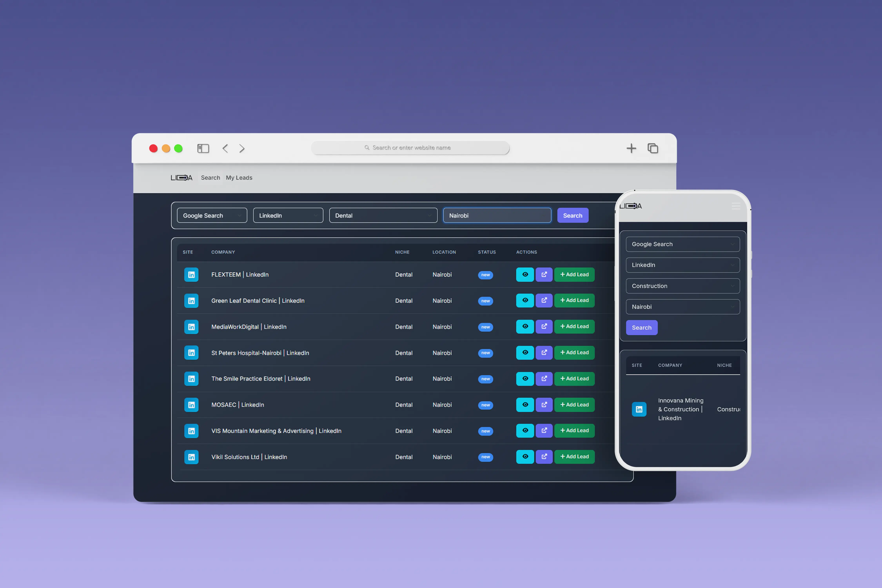Viewport: 882px width, 588px height.
Task: Open the hamburger menu on the mobile view
Action: [736, 206]
